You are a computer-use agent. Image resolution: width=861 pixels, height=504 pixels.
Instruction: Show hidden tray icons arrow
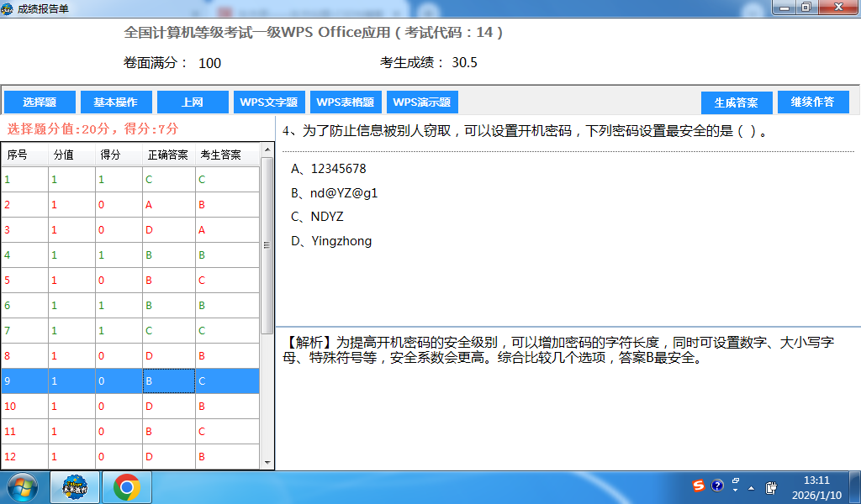point(751,488)
